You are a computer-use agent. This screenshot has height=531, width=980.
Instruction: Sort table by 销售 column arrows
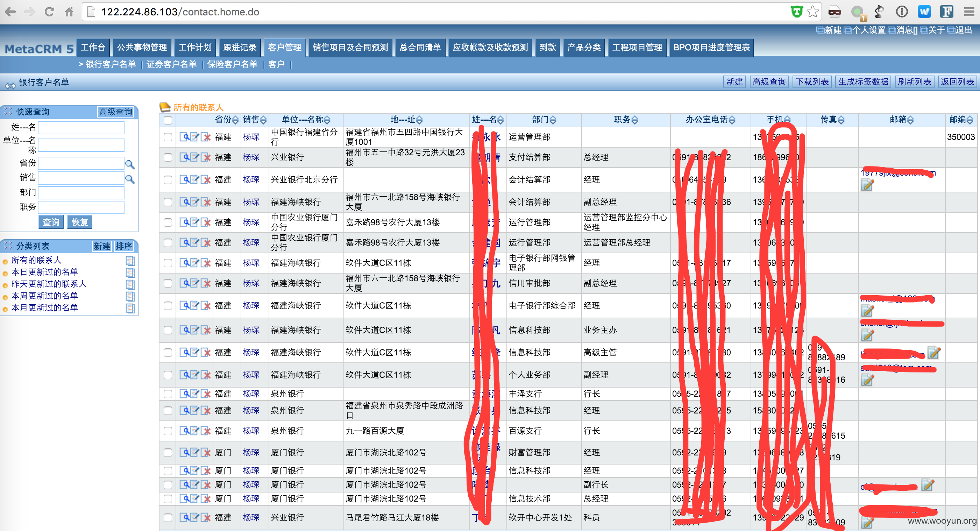(264, 120)
